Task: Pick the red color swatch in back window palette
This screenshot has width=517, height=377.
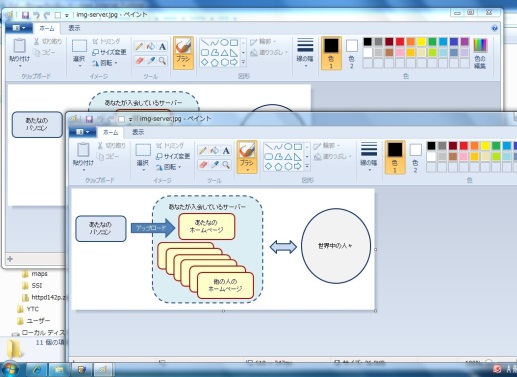Action: click(x=400, y=42)
